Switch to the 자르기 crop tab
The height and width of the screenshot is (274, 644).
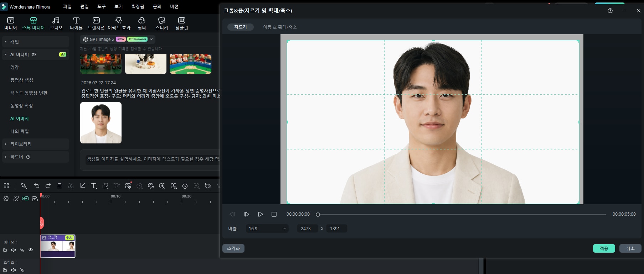[x=241, y=27]
